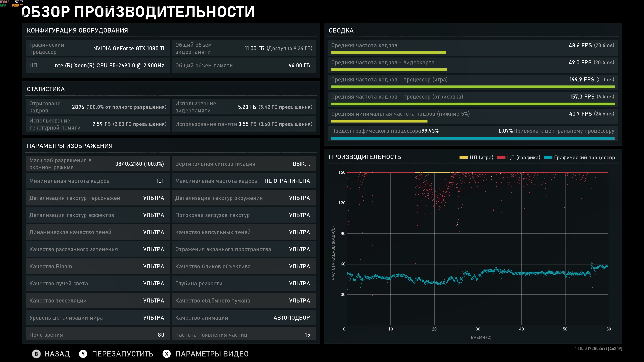Click the yellow ЦП (игра) legend swatch
This screenshot has height=362, width=644.
point(464,157)
